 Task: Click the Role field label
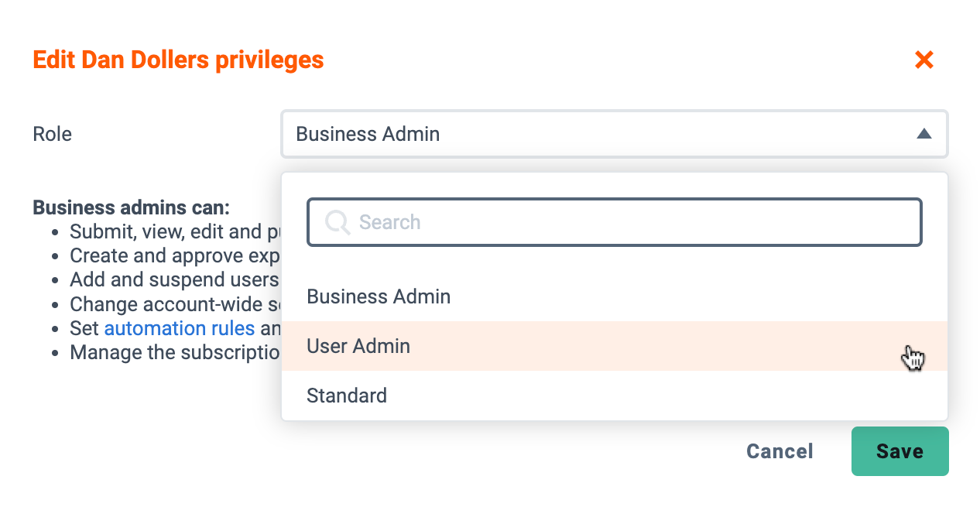tap(52, 134)
